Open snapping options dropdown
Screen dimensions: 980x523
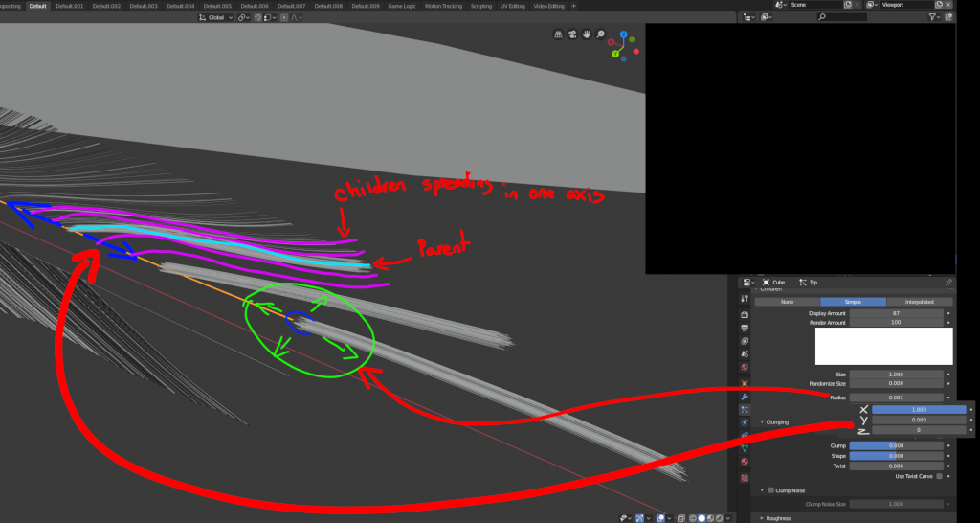pos(270,17)
